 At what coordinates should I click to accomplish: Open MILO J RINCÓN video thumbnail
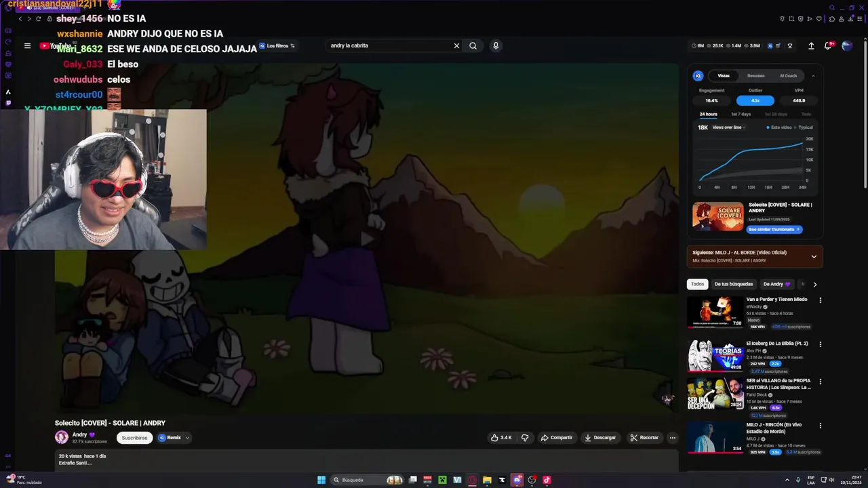pyautogui.click(x=715, y=437)
